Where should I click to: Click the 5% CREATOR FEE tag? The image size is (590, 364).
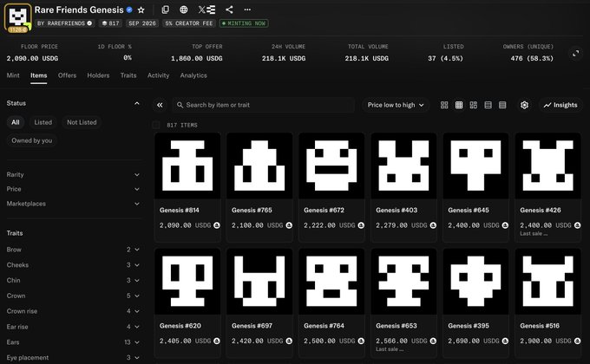[189, 23]
